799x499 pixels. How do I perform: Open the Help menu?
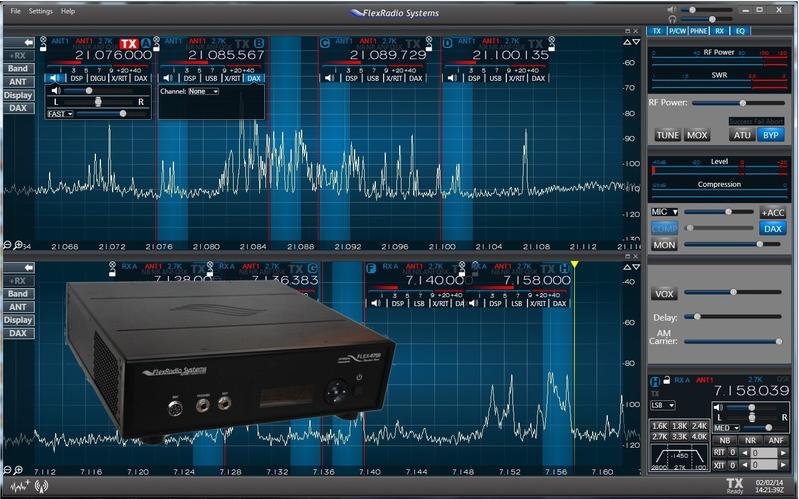tap(68, 11)
